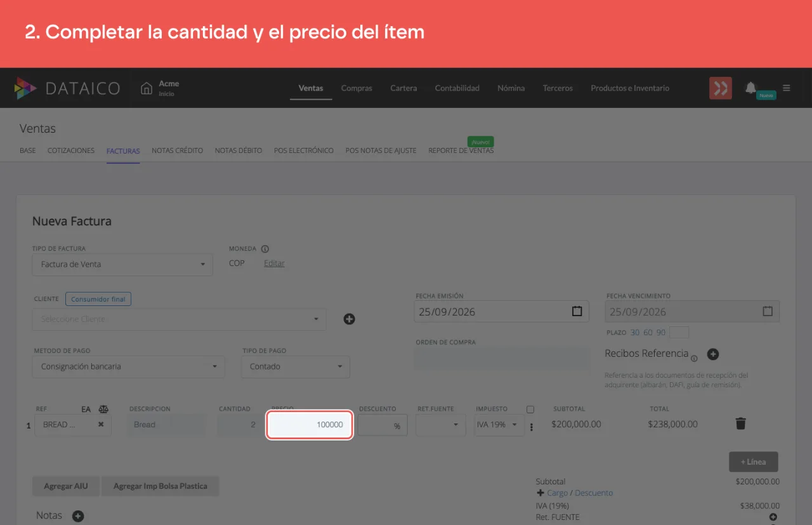Change the IVA 19% tax dropdown
This screenshot has width=812, height=525.
click(499, 425)
